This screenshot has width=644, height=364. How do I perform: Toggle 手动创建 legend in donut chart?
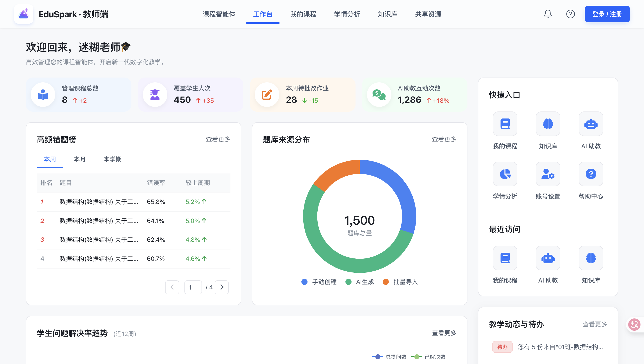pos(319,282)
